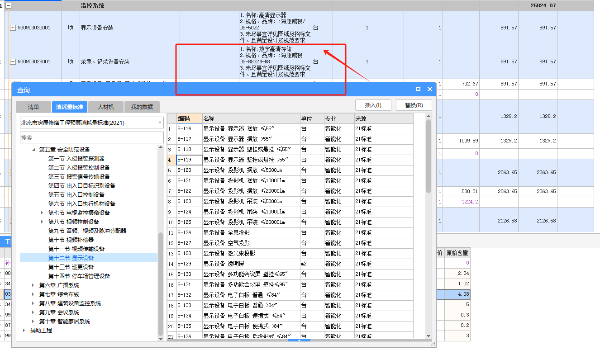Select code cell 5-119
The width and height of the screenshot is (600, 364).
tap(189, 160)
